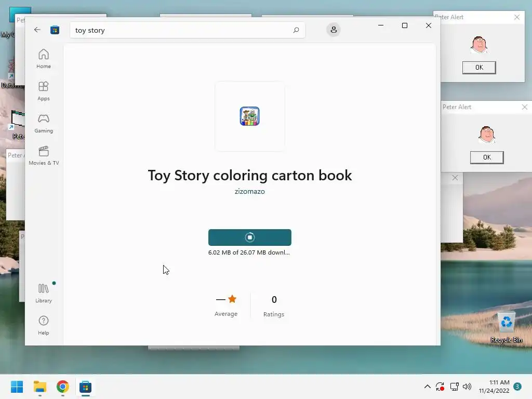Viewport: 532px width, 399px height.
Task: Close the lower Peter Alert dialog
Action: point(525,107)
